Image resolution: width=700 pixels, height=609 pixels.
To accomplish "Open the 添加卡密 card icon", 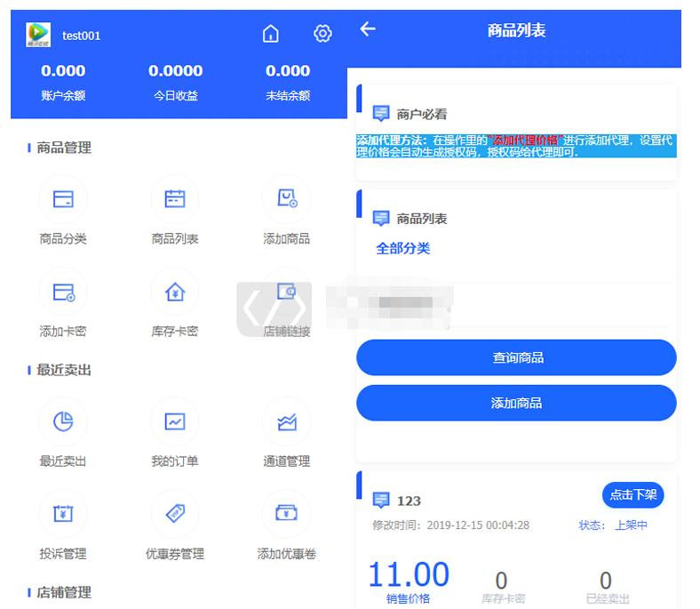I will 63,292.
